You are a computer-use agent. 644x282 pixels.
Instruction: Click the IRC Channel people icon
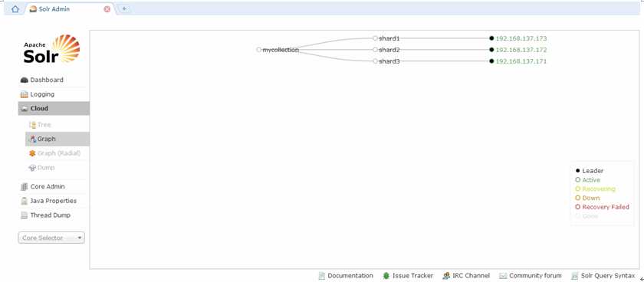coord(446,276)
